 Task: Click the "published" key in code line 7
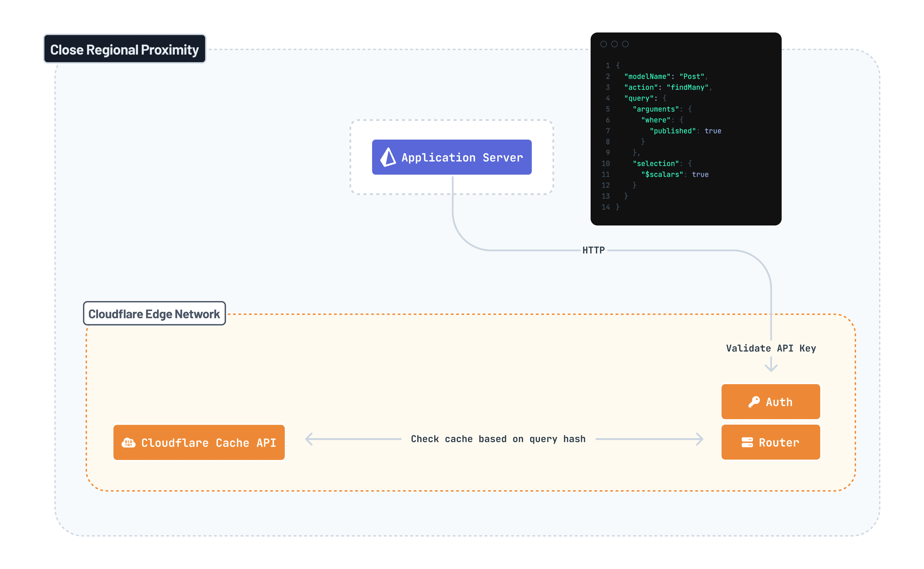672,131
